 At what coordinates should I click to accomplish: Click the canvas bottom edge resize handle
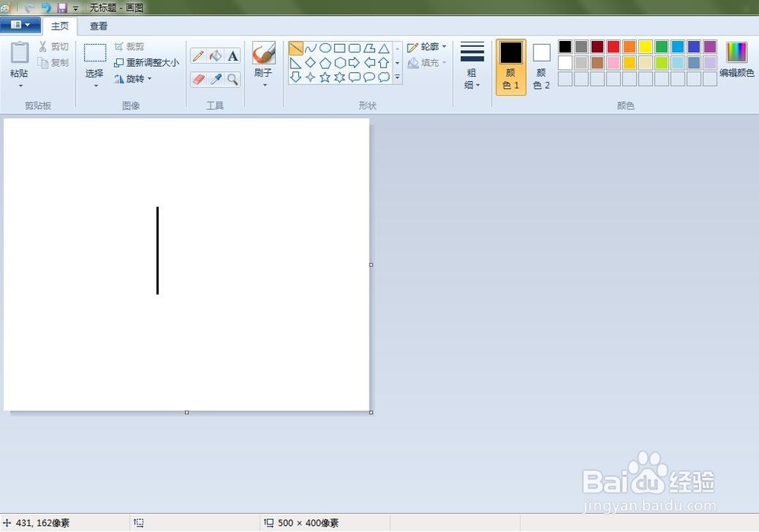pos(187,412)
